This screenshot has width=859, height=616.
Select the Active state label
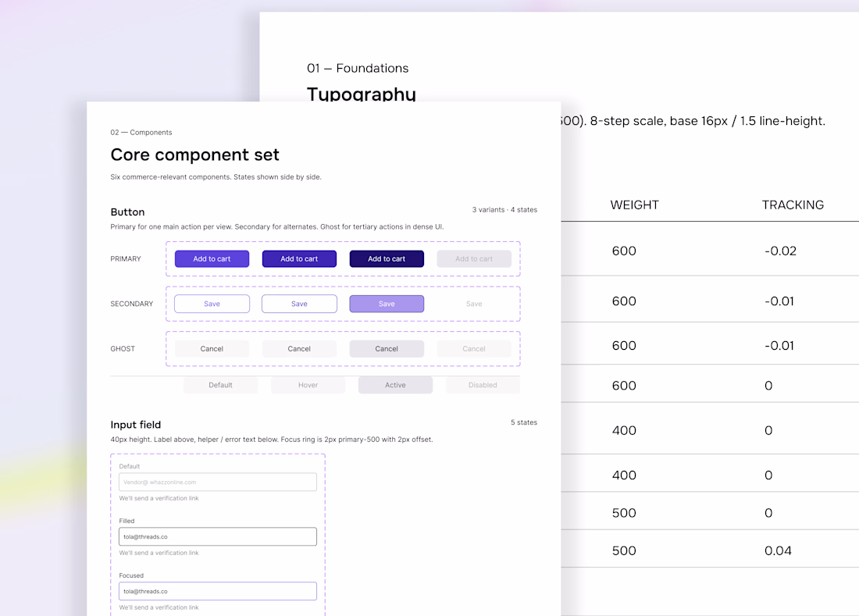[x=396, y=385]
